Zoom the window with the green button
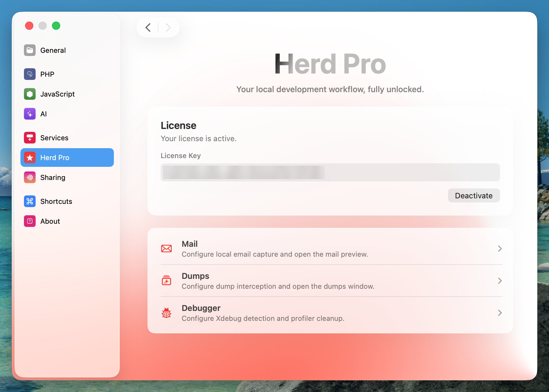 click(x=56, y=26)
